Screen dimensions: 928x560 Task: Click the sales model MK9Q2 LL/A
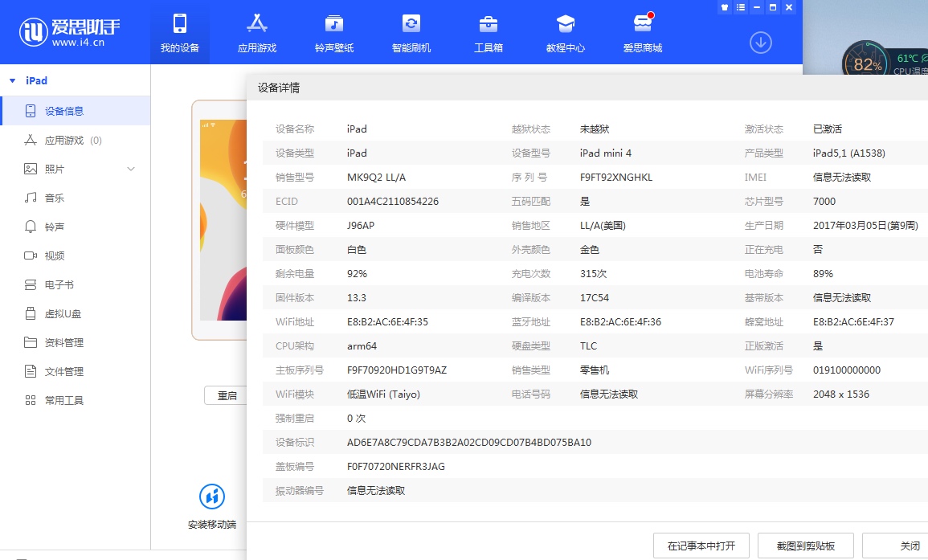point(376,177)
